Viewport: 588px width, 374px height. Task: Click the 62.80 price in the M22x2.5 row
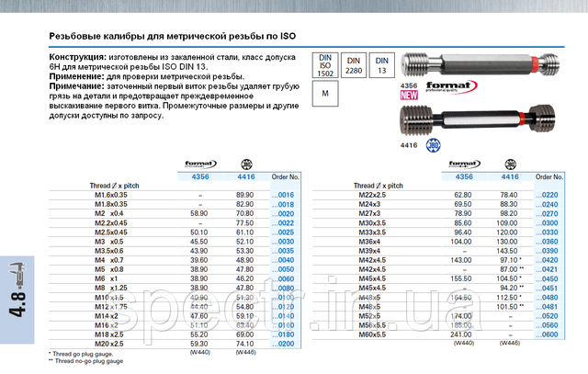[463, 195]
